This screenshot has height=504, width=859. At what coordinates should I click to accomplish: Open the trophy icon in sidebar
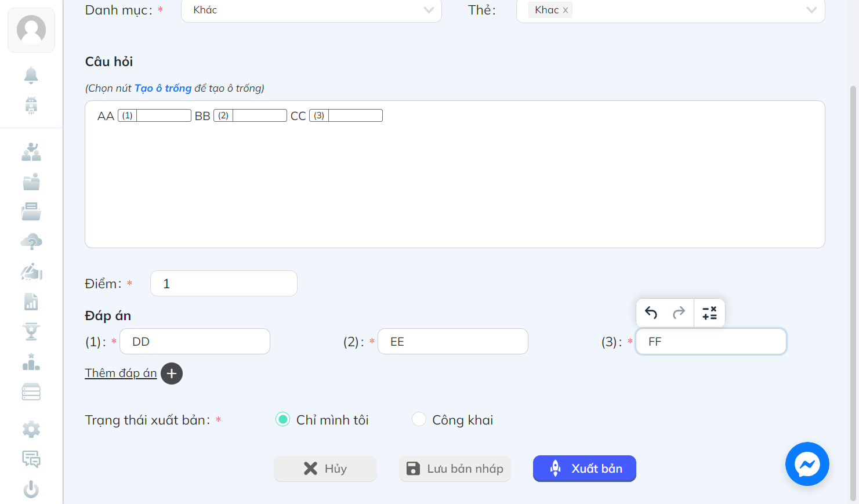coord(31,332)
